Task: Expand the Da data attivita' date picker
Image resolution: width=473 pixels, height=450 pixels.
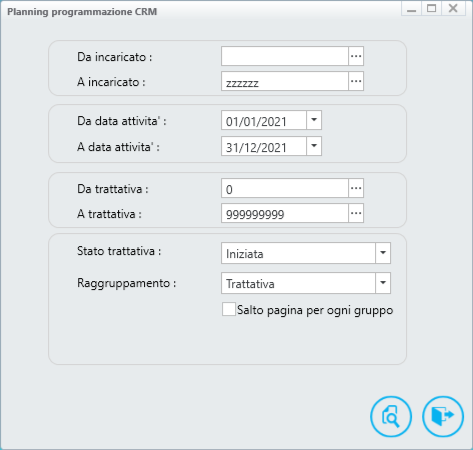Action: 314,120
